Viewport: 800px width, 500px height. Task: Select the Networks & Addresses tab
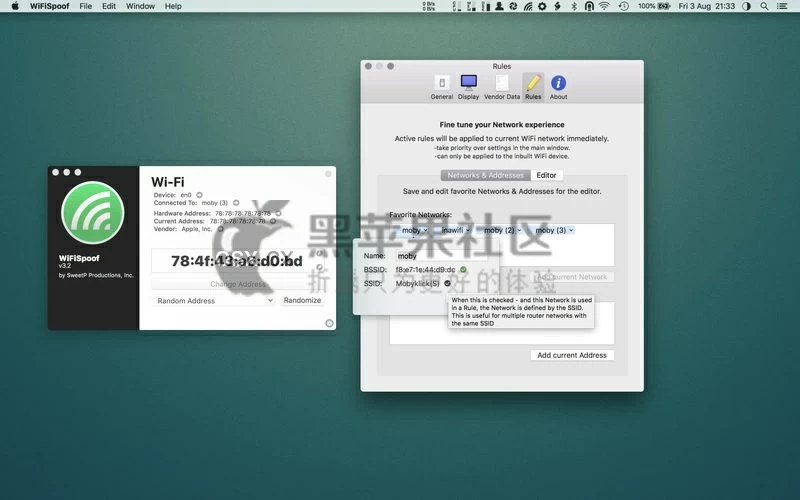click(x=486, y=175)
